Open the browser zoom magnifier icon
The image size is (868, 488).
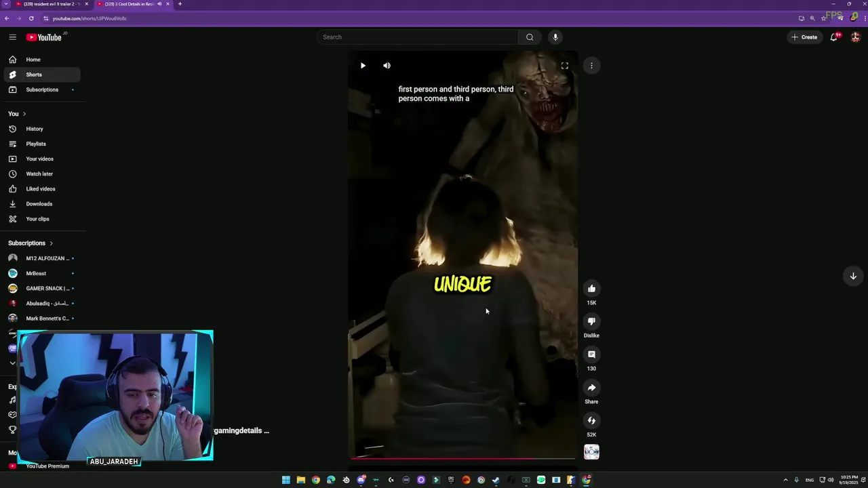(812, 18)
